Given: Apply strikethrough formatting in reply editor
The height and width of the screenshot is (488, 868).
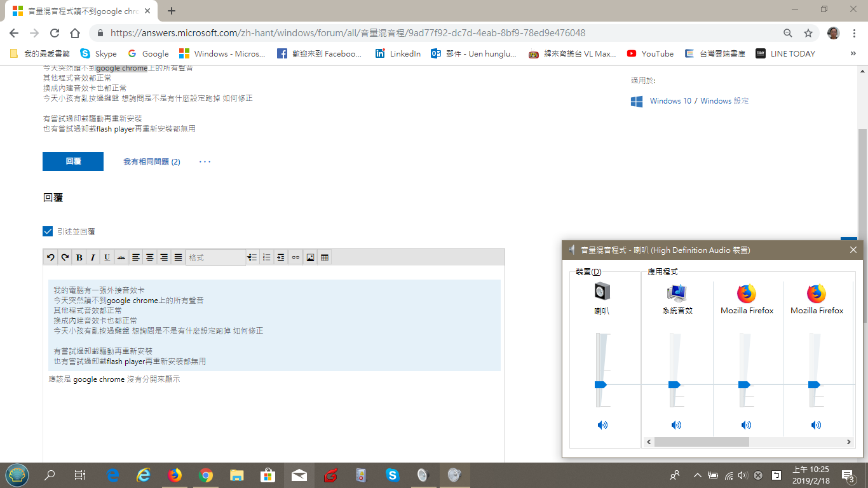Looking at the screenshot, I should click(x=121, y=257).
